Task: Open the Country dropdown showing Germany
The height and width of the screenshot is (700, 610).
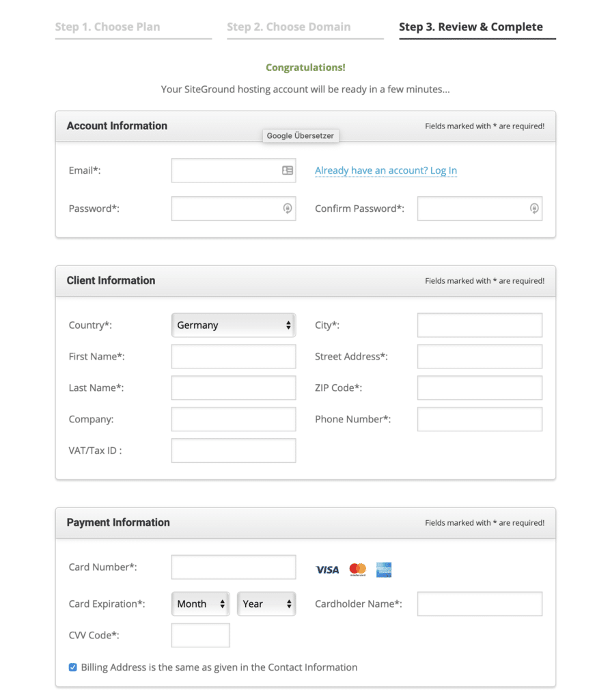Action: [234, 325]
